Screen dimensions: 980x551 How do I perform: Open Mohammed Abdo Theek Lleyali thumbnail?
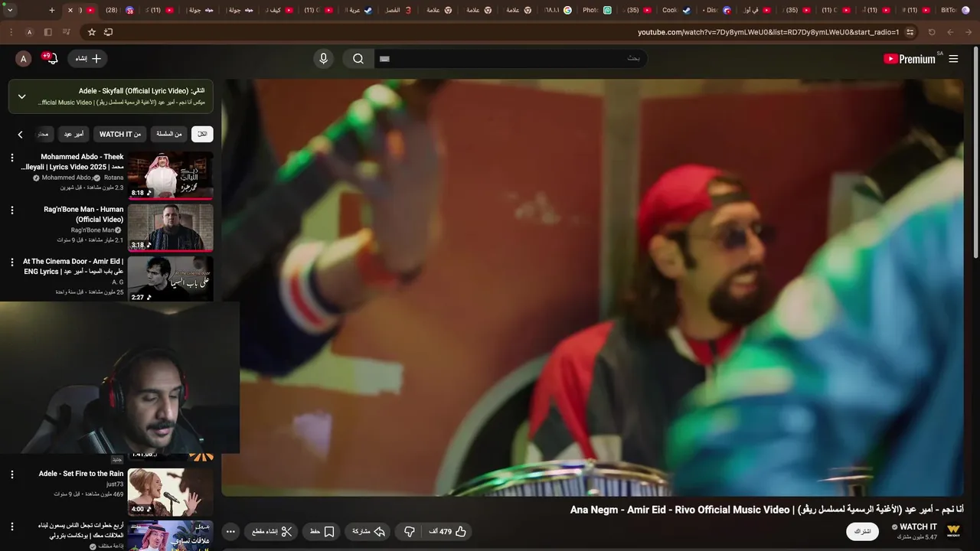click(170, 175)
